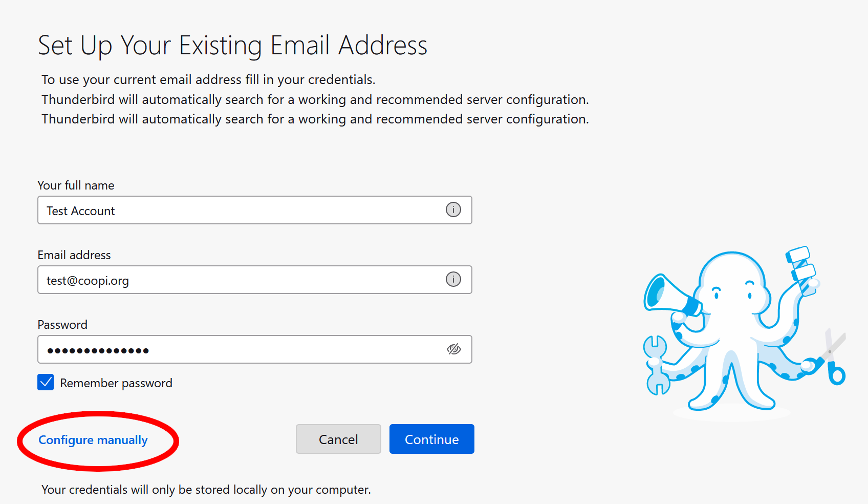The image size is (868, 504).
Task: Click the Your full name label
Action: pyautogui.click(x=76, y=185)
